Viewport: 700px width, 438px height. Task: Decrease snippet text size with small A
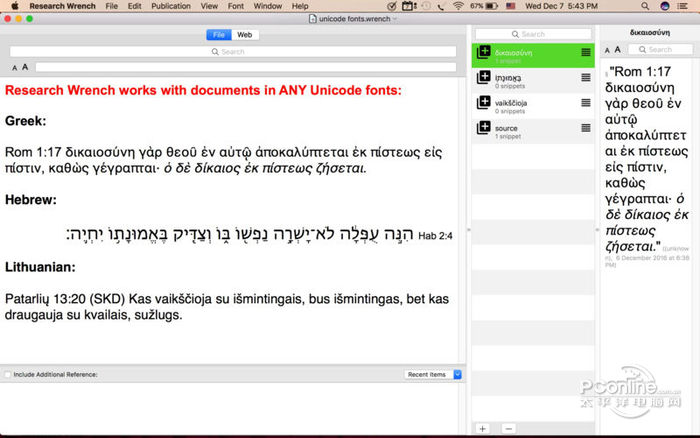click(607, 50)
